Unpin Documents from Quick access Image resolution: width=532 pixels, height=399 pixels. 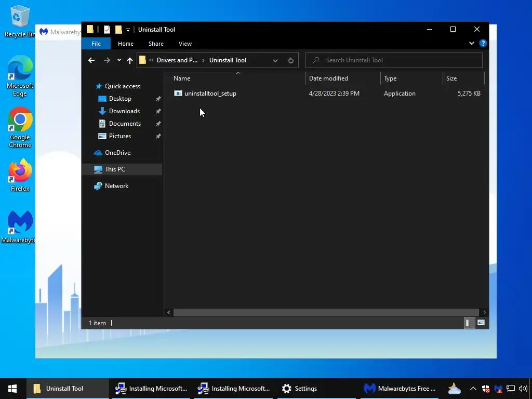coord(158,124)
